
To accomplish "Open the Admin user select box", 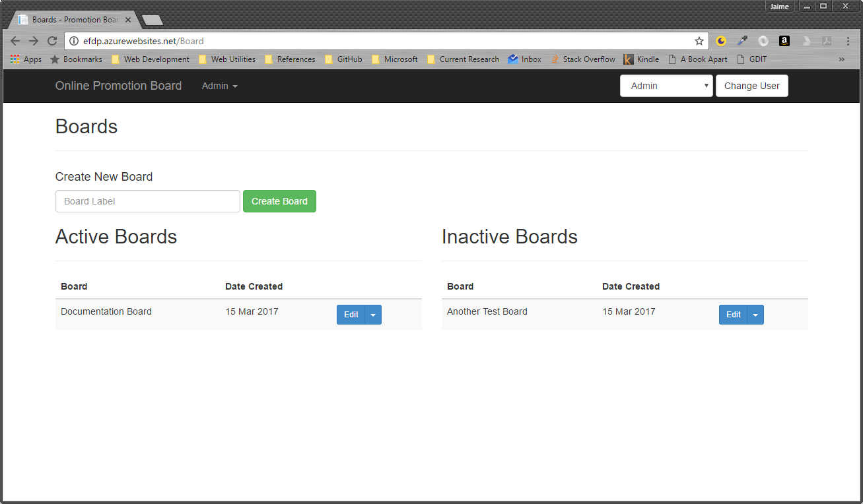I will [666, 86].
